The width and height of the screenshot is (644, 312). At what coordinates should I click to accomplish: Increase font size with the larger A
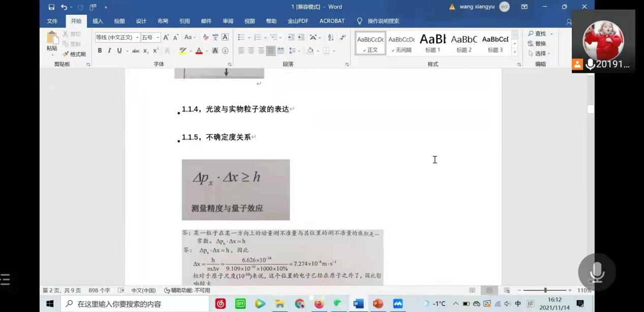[166, 37]
